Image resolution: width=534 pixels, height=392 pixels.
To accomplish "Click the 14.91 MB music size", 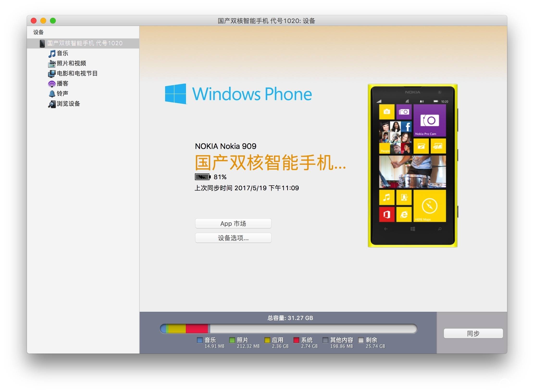I will pyautogui.click(x=215, y=346).
